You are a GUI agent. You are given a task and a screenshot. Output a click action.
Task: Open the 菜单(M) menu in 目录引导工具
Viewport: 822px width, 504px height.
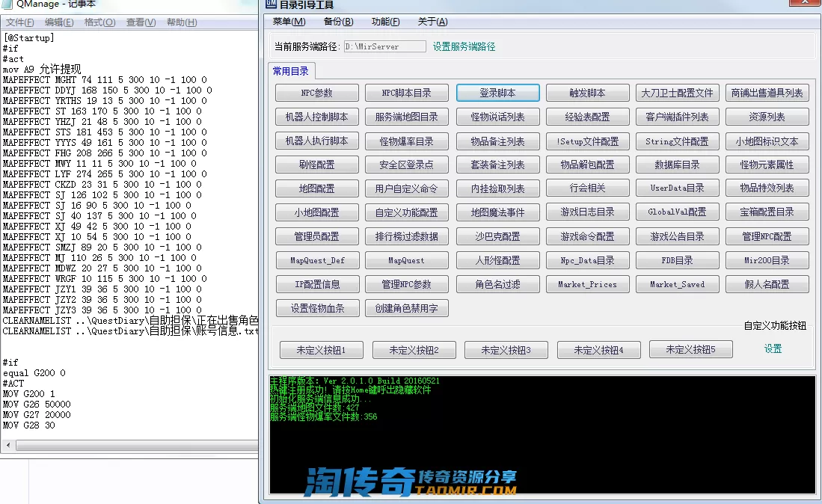coord(289,22)
